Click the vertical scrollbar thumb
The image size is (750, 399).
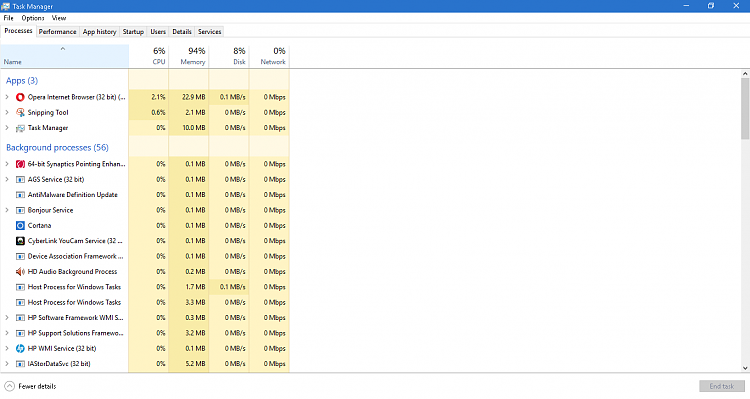745,109
